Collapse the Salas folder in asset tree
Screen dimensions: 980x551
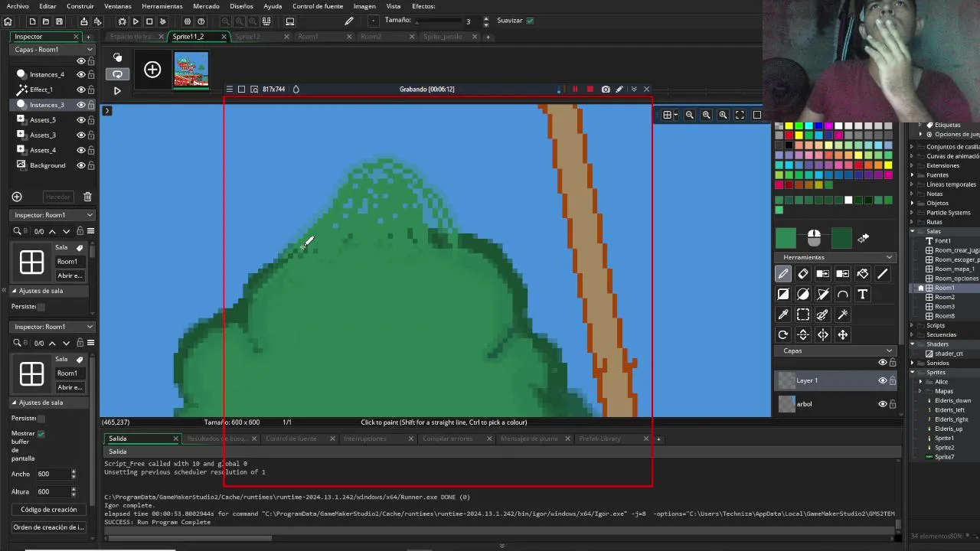pos(913,231)
